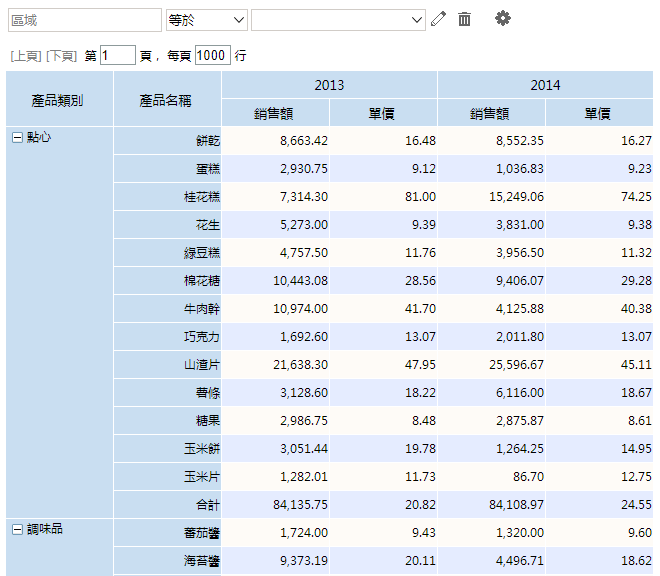Open the empty filter value dropdown
Image resolution: width=660 pixels, height=576 pixels.
(x=338, y=20)
